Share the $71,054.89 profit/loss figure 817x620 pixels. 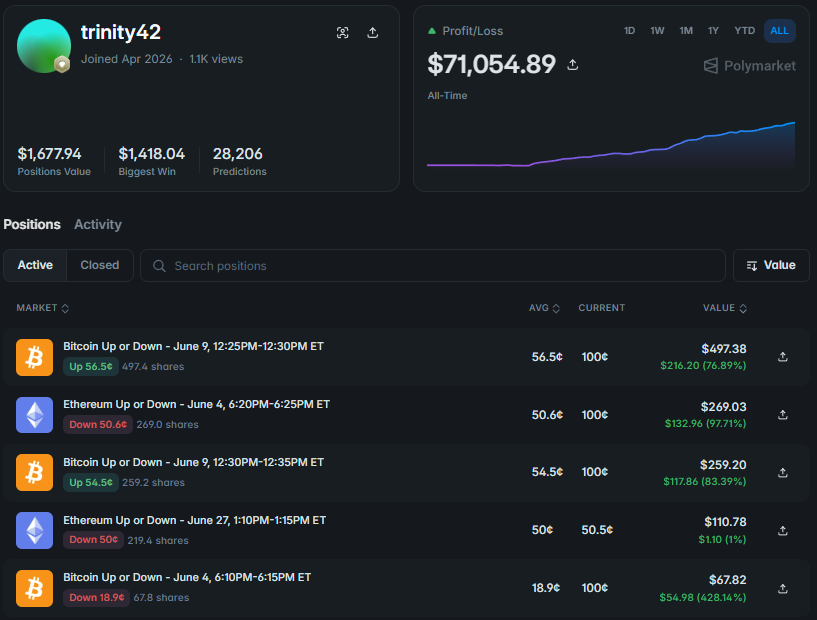(x=573, y=65)
